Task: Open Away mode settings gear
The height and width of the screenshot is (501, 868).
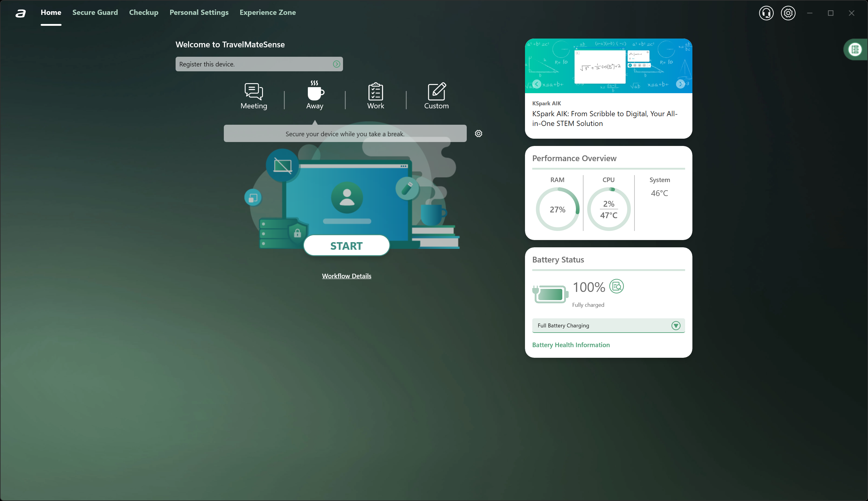Action: [x=478, y=134]
